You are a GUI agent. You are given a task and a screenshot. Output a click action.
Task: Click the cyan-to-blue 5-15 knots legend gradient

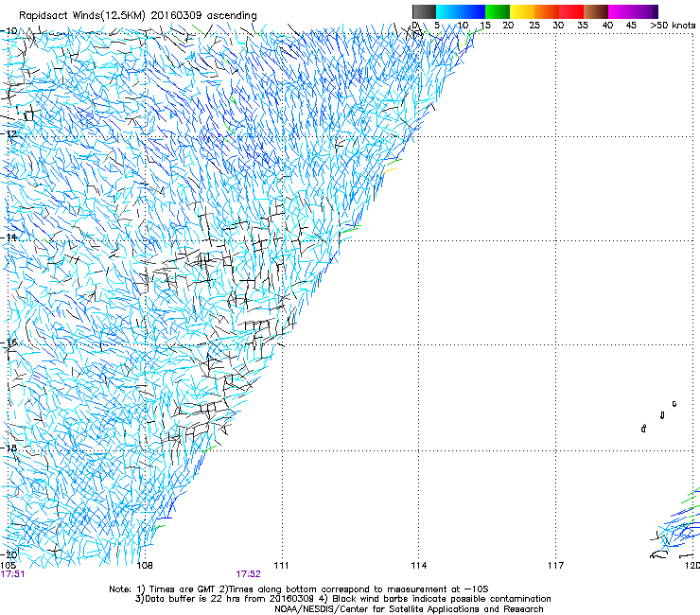(x=461, y=11)
